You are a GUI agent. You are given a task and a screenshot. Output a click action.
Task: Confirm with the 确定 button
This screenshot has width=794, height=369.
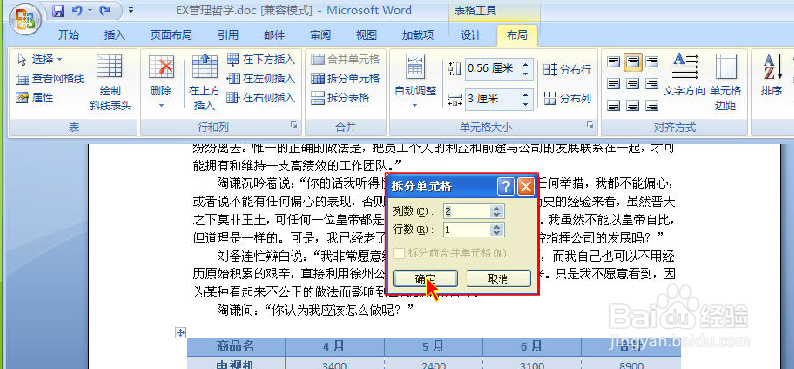[x=425, y=279]
